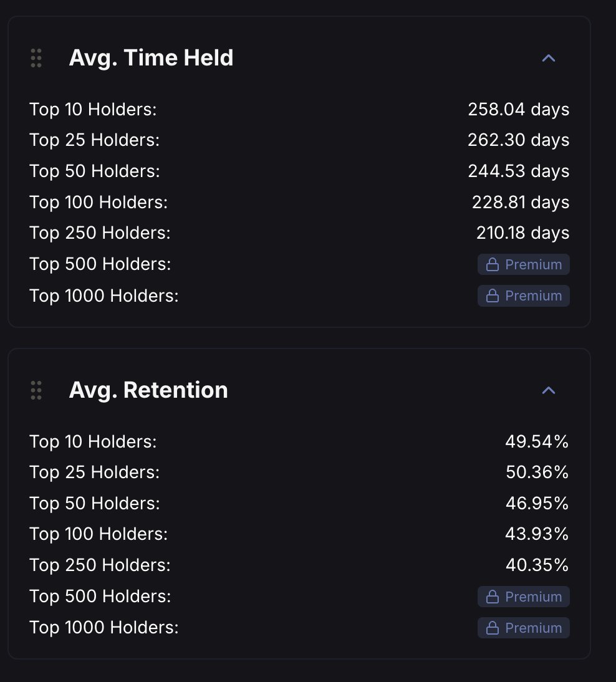Viewport: 616px width, 682px height.
Task: Collapse the Avg. Time Held panel
Action: 549,58
